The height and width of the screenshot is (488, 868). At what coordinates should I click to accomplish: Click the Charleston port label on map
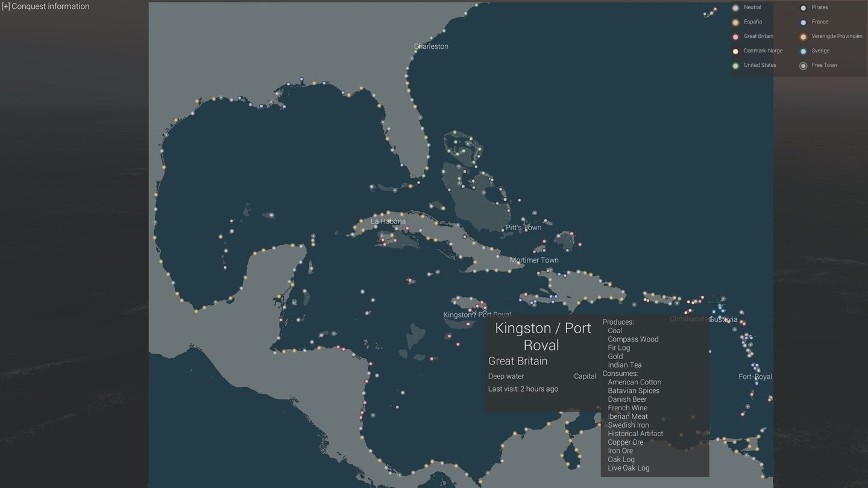(431, 46)
